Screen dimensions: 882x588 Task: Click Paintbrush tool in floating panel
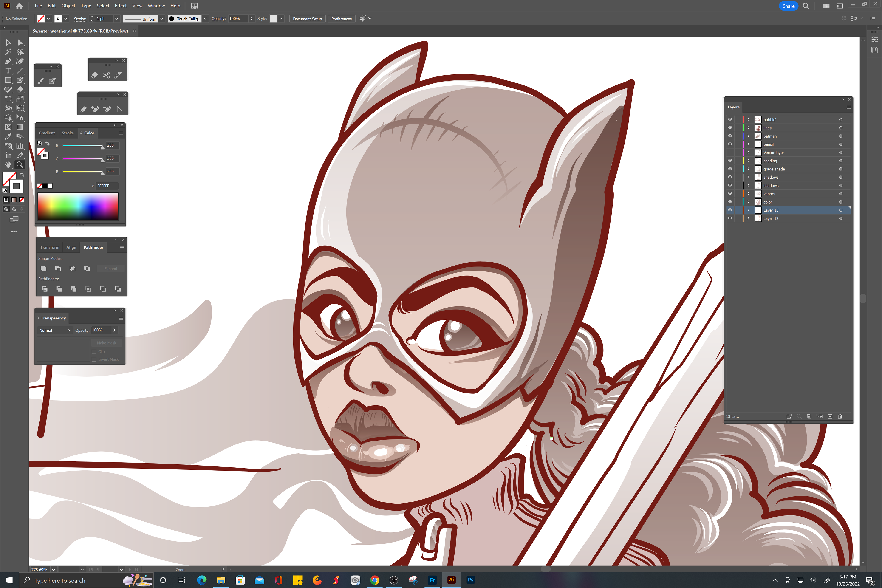click(x=40, y=81)
